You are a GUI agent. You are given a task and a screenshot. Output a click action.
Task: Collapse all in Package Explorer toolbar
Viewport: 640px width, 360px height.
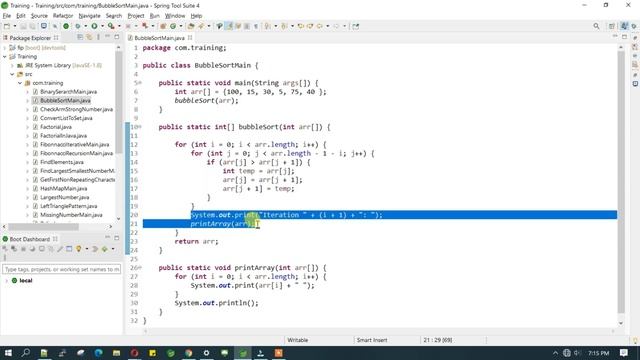click(x=80, y=38)
